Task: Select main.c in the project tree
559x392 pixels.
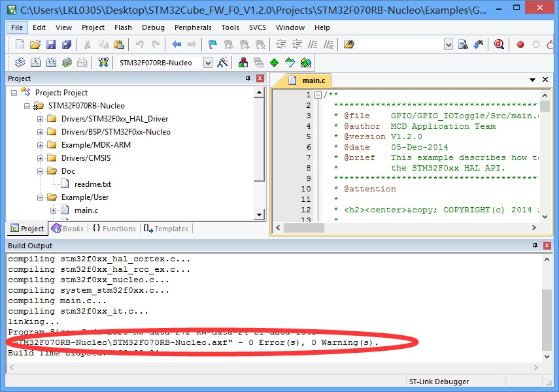Action: pyautogui.click(x=86, y=210)
